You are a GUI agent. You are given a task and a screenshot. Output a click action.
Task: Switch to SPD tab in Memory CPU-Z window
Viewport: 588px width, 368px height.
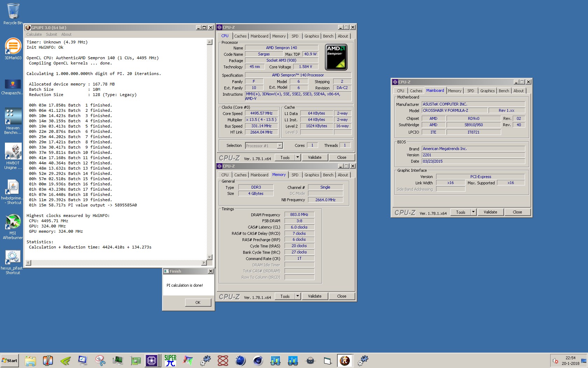tap(295, 175)
